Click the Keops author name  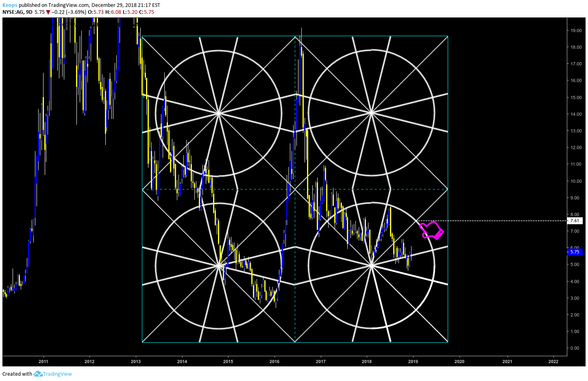10,5
